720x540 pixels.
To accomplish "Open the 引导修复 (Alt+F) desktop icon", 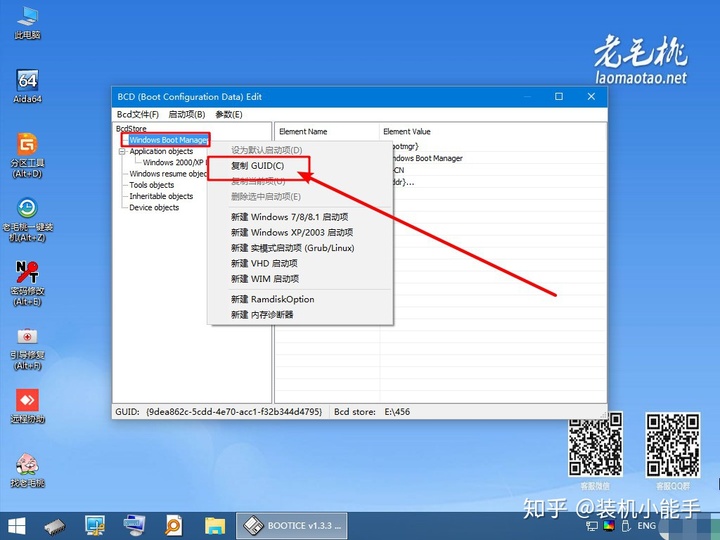I will 28,348.
